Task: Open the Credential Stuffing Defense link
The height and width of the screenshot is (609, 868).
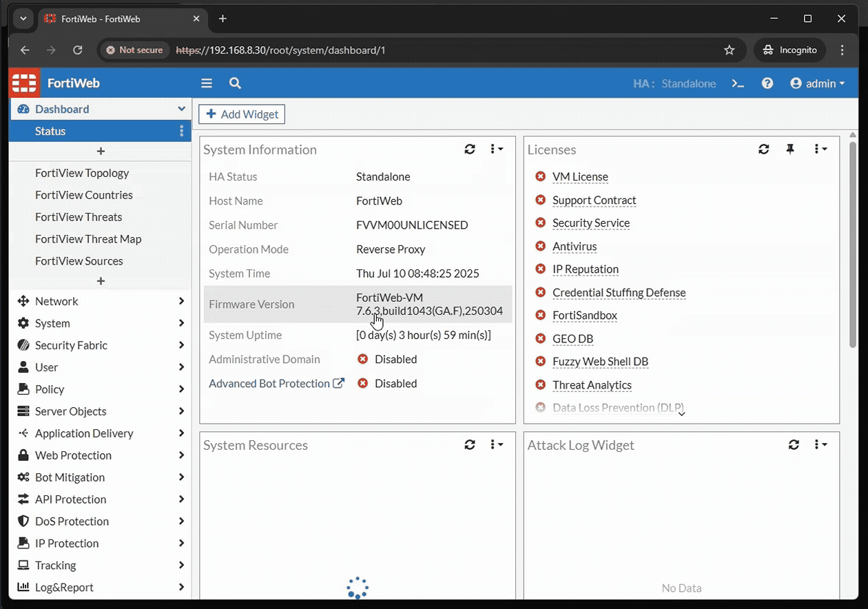Action: [619, 292]
